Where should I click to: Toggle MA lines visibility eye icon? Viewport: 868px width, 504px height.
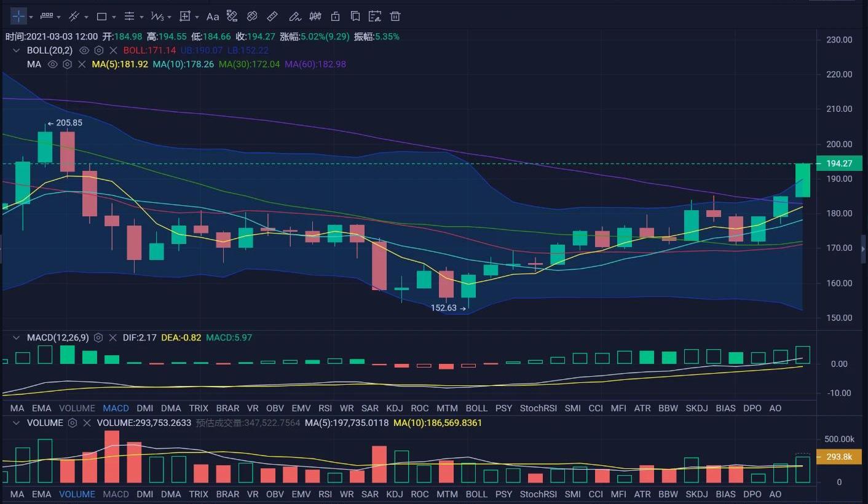point(53,64)
